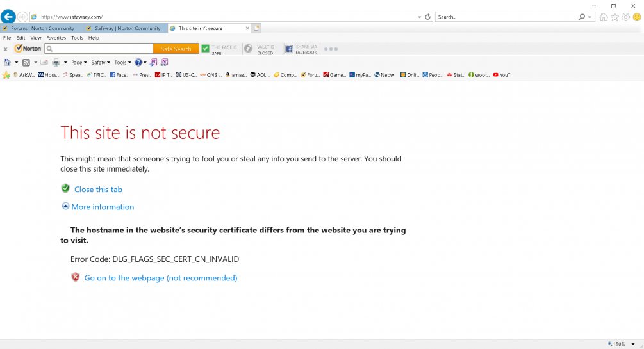This screenshot has width=644, height=349.
Task: Open the Favorites menu
Action: coord(56,38)
